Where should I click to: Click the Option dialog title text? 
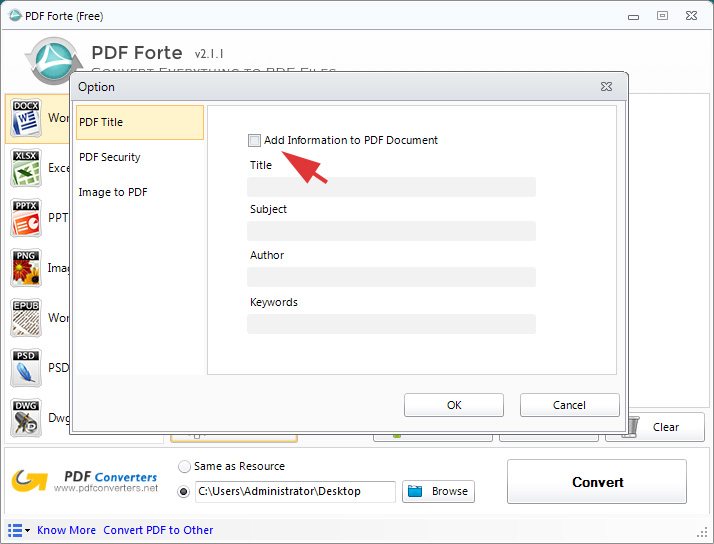[x=96, y=87]
